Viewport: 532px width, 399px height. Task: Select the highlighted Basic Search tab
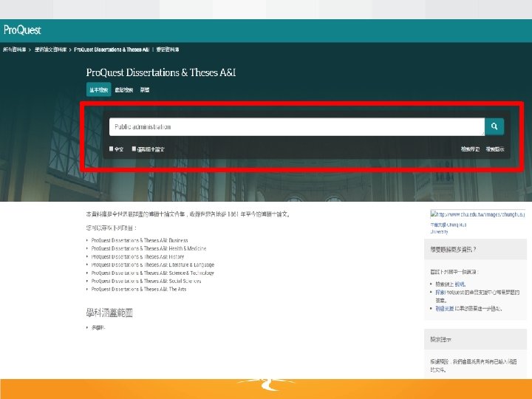[x=98, y=89]
